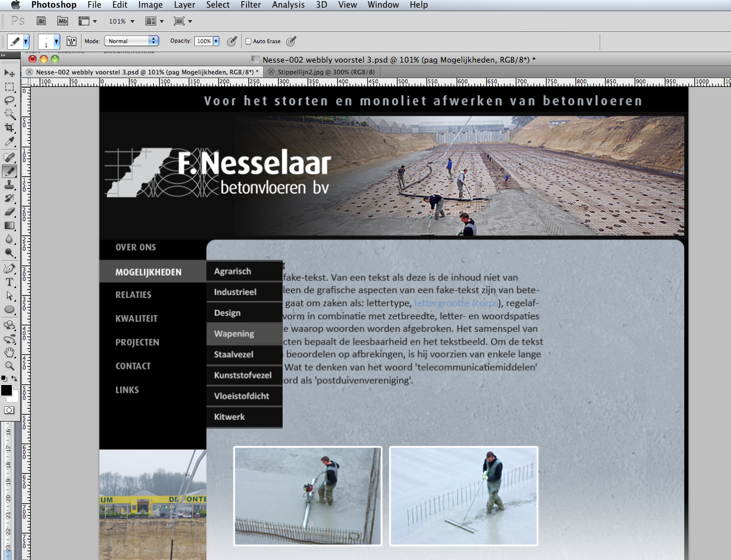The height and width of the screenshot is (560, 731).
Task: Select the 3D Rotate tool
Action: click(9, 325)
